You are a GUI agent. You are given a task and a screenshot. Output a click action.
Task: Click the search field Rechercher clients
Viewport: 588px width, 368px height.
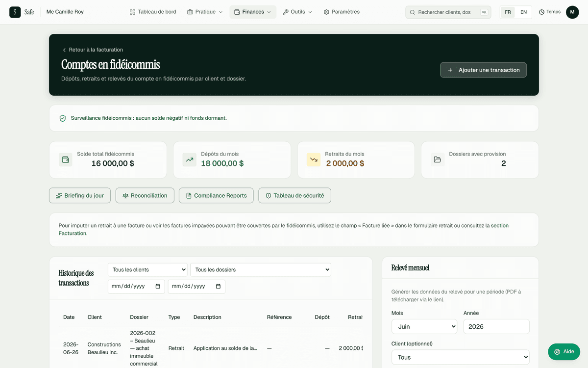(x=448, y=12)
